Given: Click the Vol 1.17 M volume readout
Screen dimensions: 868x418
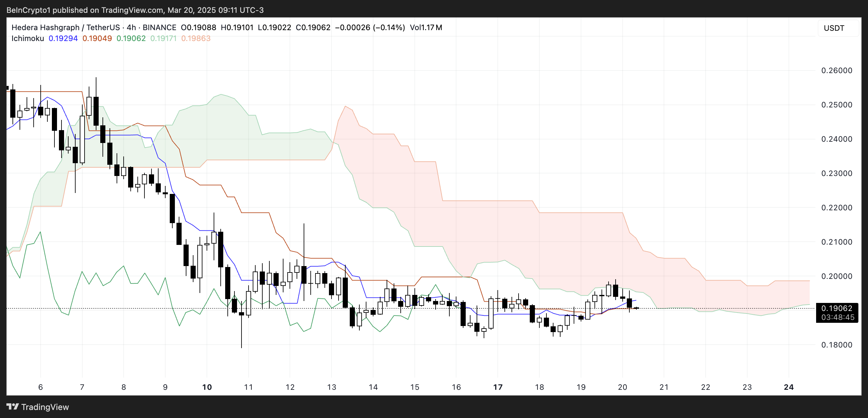Looking at the screenshot, I should click(426, 27).
